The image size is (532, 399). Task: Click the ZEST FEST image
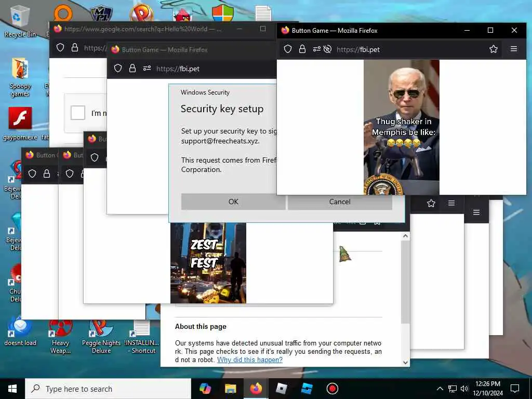pyautogui.click(x=208, y=263)
